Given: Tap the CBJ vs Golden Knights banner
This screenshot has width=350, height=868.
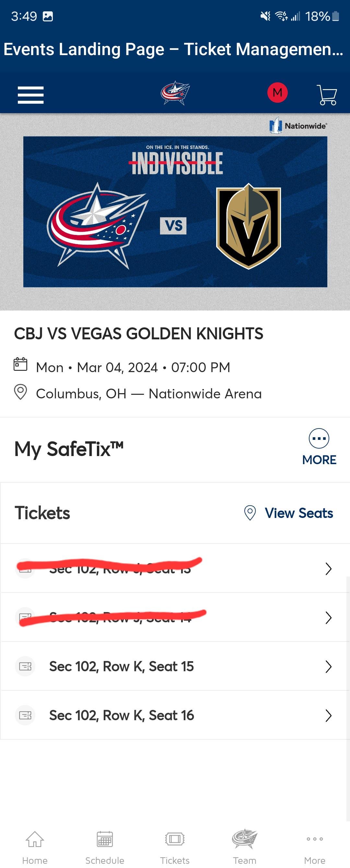Looking at the screenshot, I should click(x=175, y=212).
